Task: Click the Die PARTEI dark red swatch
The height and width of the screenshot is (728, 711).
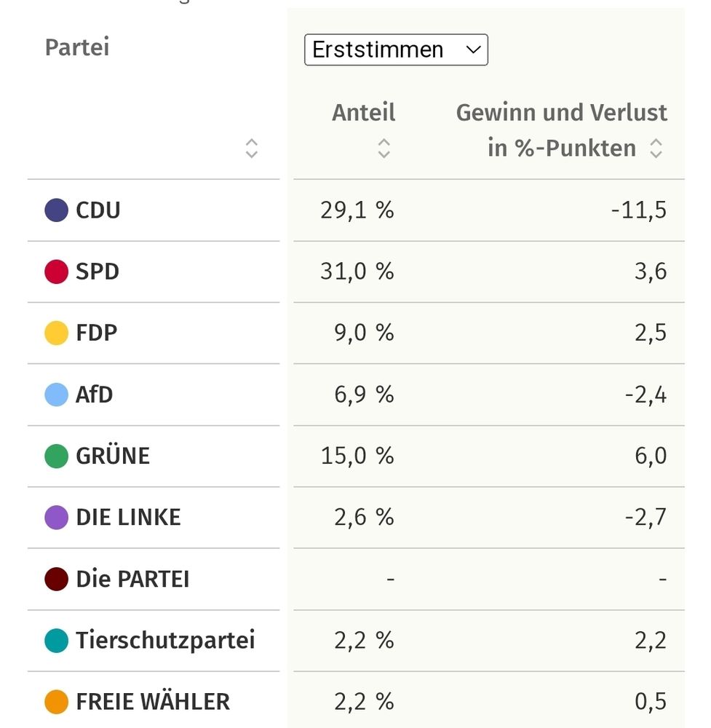Action: [x=55, y=579]
